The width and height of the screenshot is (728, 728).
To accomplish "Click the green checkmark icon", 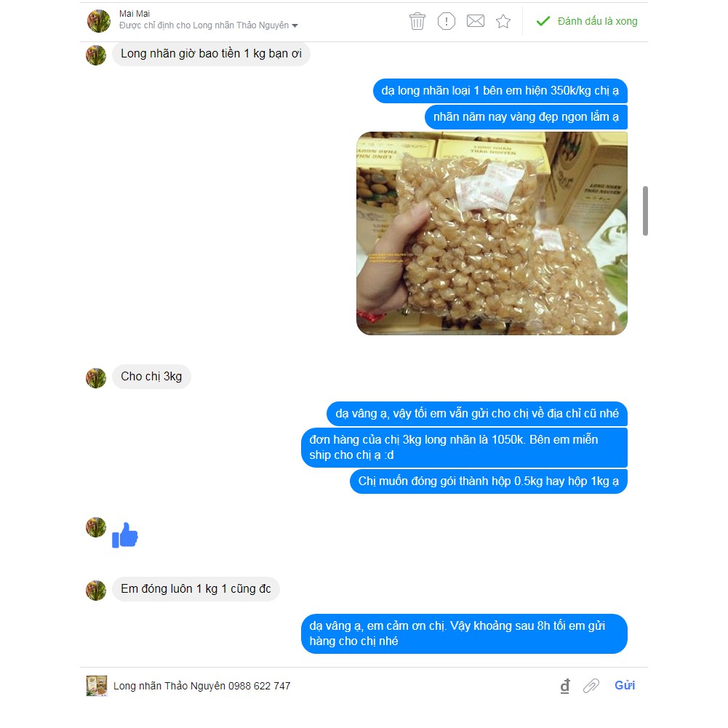I will [x=543, y=21].
